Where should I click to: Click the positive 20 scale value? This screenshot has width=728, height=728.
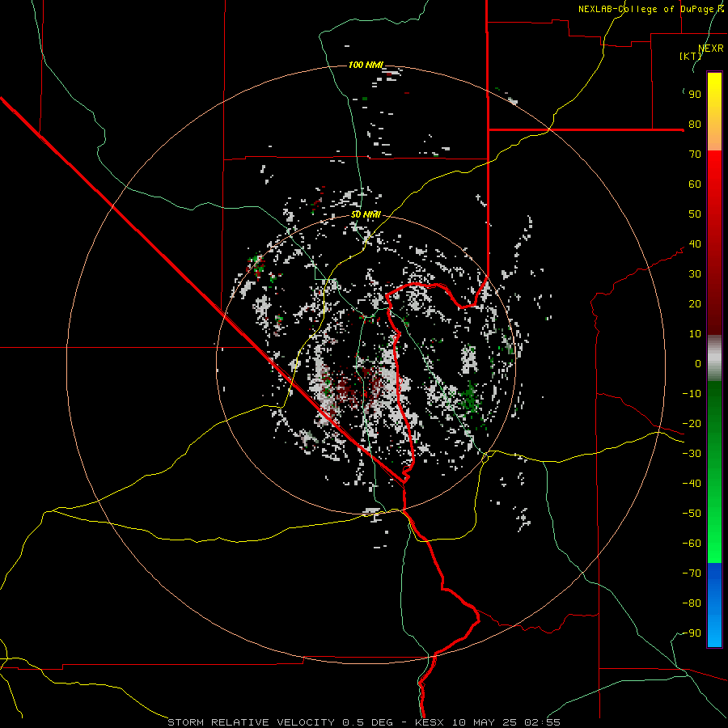695,304
